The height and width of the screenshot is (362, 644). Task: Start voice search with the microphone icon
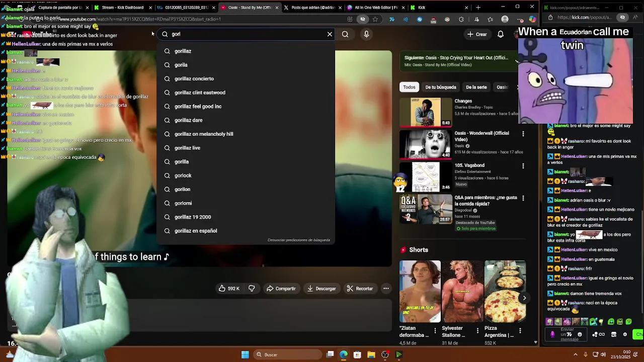(x=366, y=34)
